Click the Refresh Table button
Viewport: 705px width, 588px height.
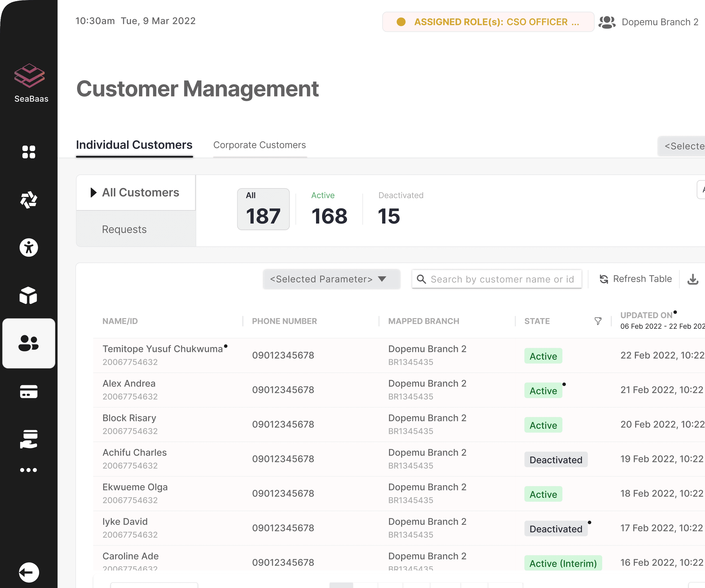pos(635,279)
